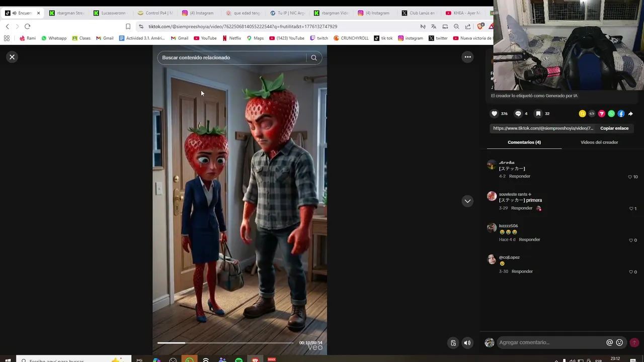This screenshot has height=362, width=644.
Task: Share video on Facebook
Action: pyautogui.click(x=621, y=114)
